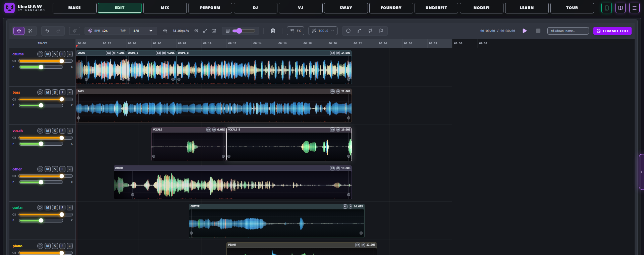644x255 pixels.
Task: Select the scissors cut tool
Action: coord(30,31)
